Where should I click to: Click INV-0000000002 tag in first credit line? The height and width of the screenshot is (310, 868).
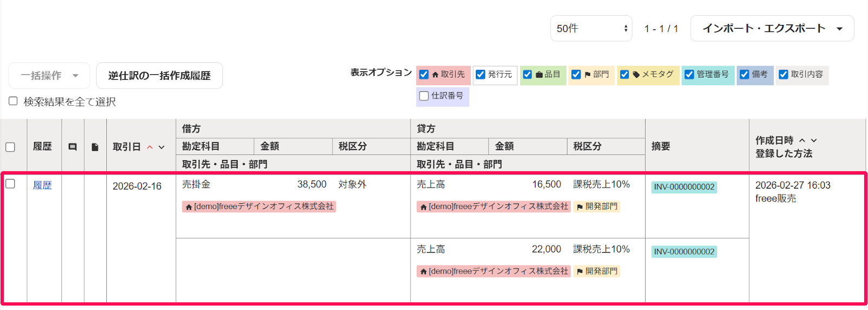684,187
